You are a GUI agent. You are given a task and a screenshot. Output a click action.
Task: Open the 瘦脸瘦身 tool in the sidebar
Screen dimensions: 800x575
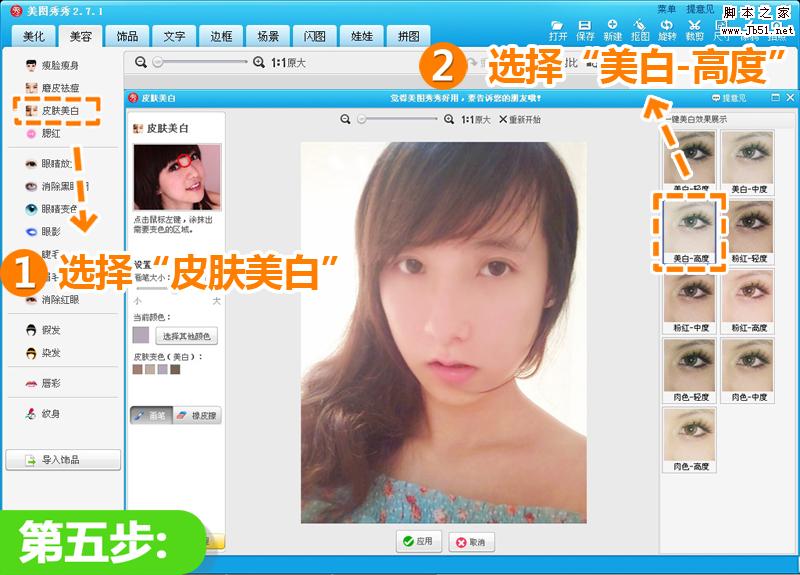pyautogui.click(x=53, y=65)
